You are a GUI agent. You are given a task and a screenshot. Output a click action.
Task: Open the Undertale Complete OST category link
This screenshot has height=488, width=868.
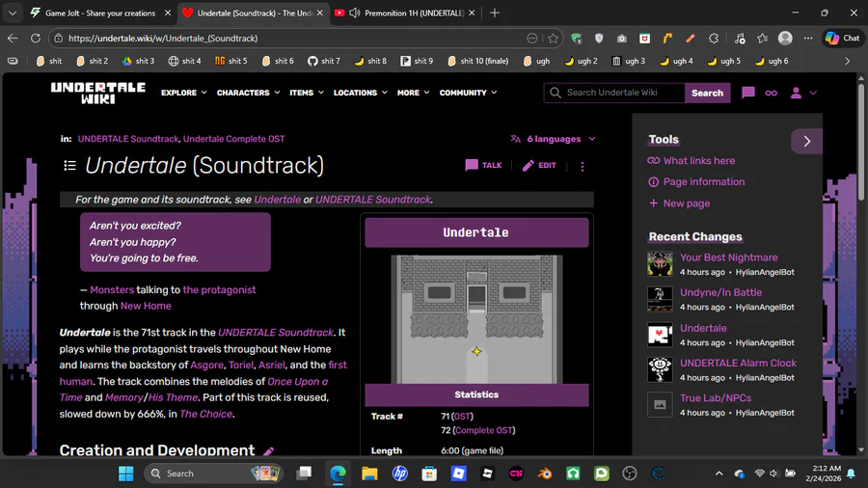(x=233, y=139)
